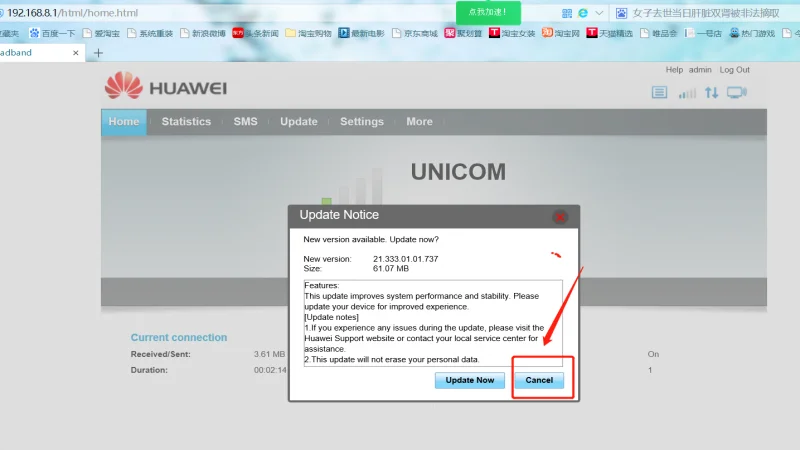This screenshot has width=800, height=450.
Task: Click inside the Features text area
Action: [x=433, y=322]
